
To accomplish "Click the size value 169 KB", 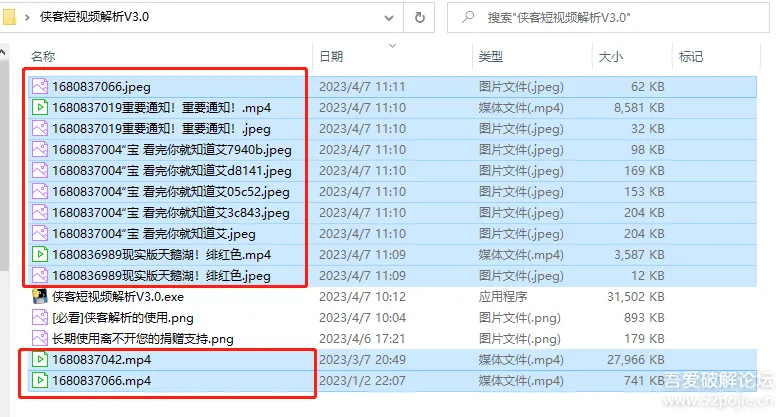I will 644,171.
